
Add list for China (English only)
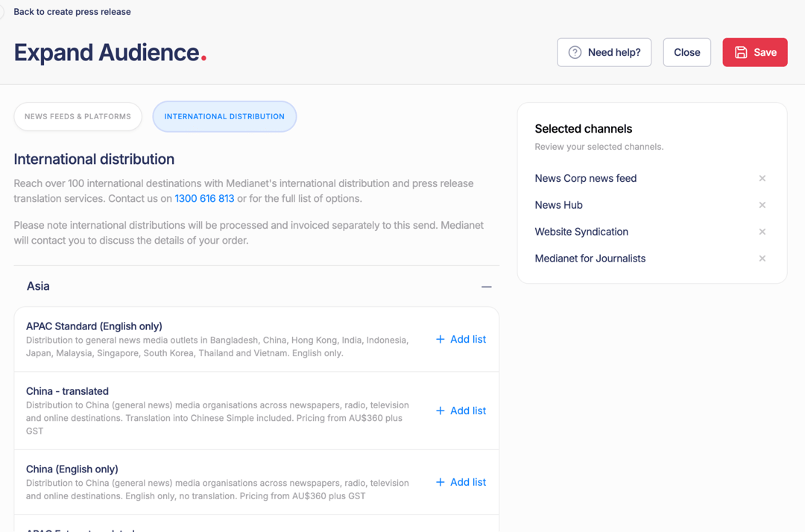(461, 482)
